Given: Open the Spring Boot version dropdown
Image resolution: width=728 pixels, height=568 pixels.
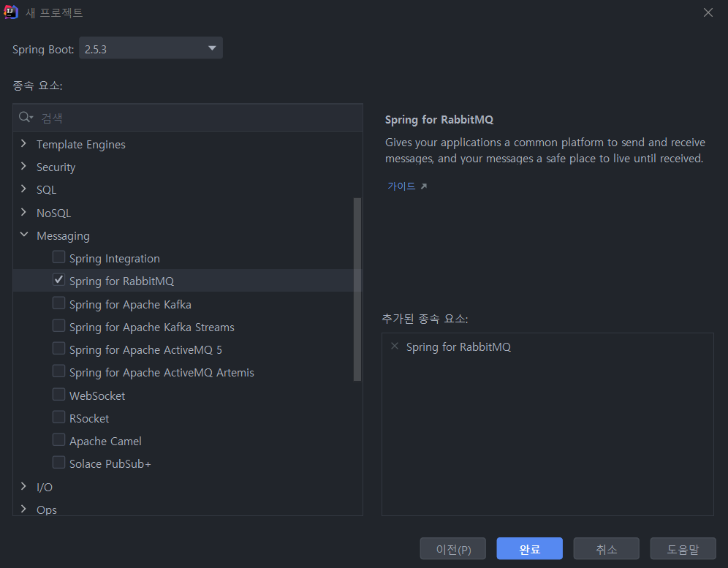Looking at the screenshot, I should click(151, 48).
